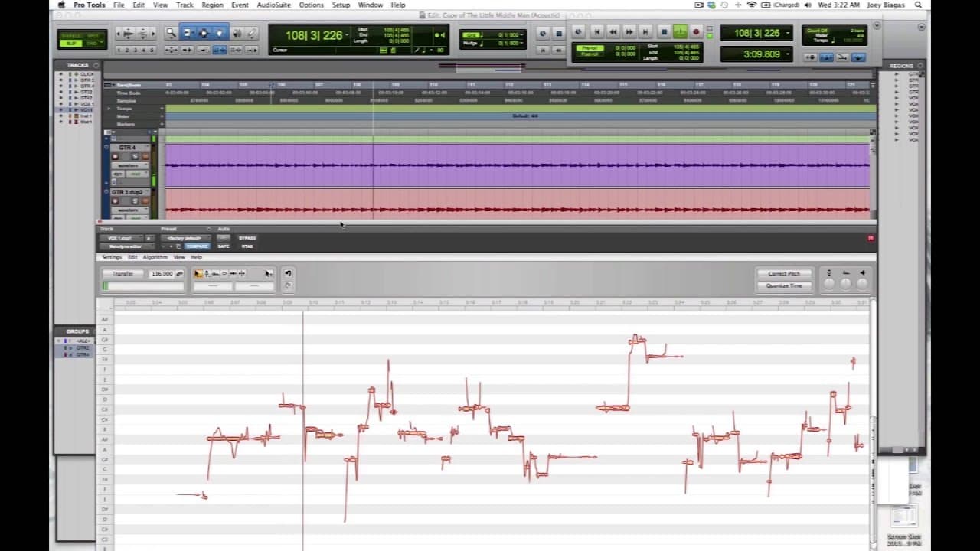Toggle the COMPARE button in plug-in header
The width and height of the screenshot is (980, 551).
(197, 246)
